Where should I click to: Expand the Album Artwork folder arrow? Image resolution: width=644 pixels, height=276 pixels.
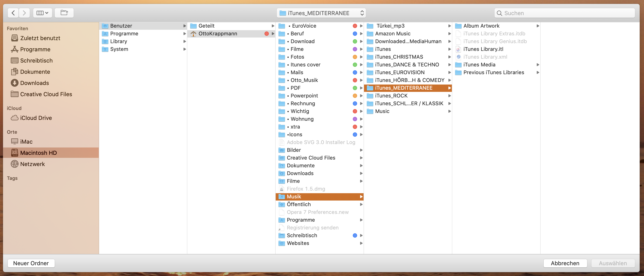point(538,26)
